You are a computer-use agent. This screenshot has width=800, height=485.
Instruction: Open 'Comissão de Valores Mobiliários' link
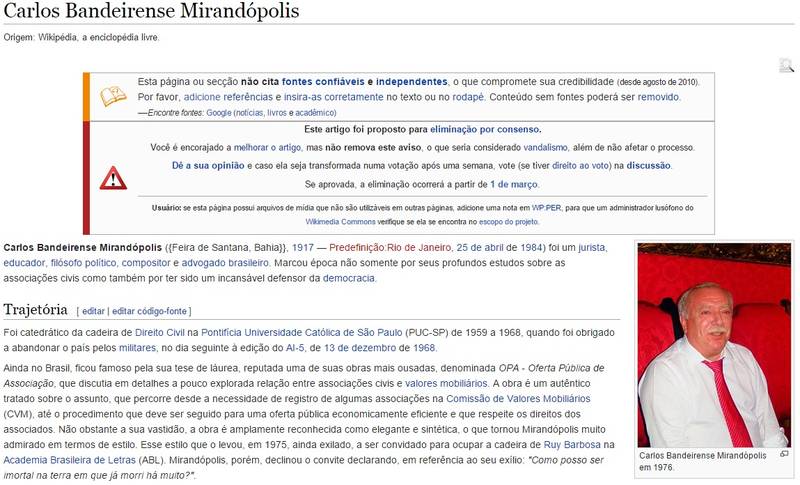click(x=518, y=399)
